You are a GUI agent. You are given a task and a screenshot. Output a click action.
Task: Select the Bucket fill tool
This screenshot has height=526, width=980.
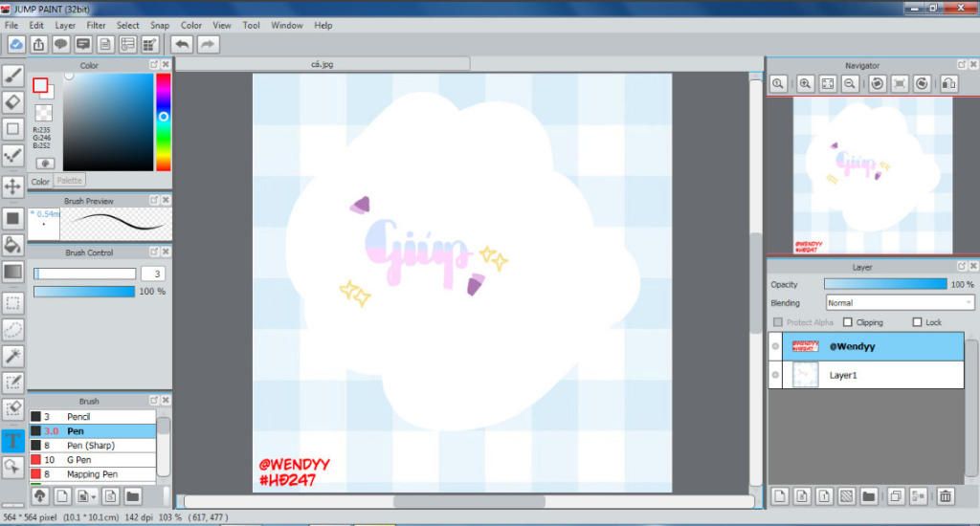13,245
